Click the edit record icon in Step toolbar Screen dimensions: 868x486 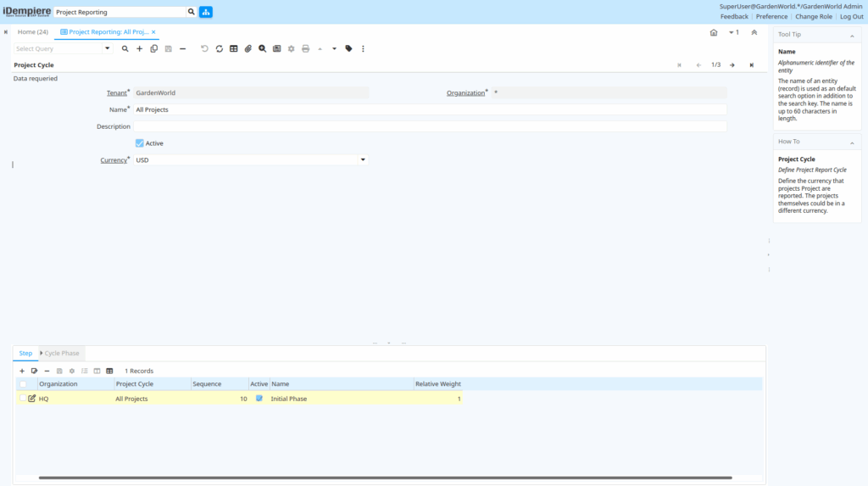34,371
